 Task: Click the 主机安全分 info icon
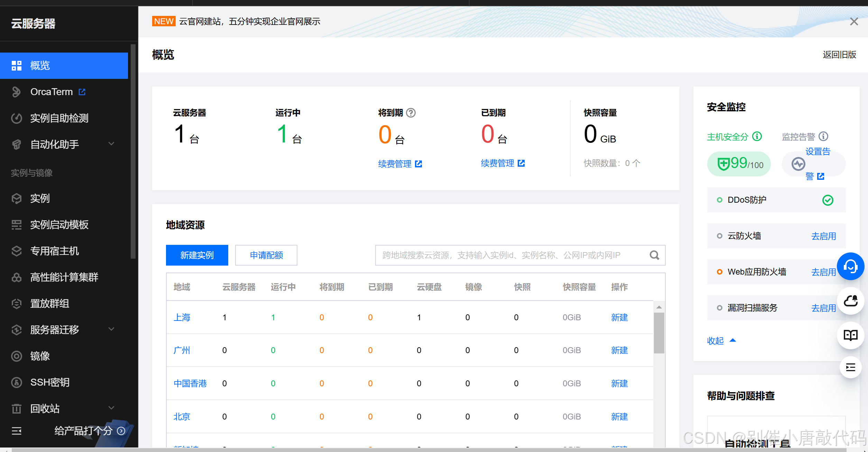757,136
